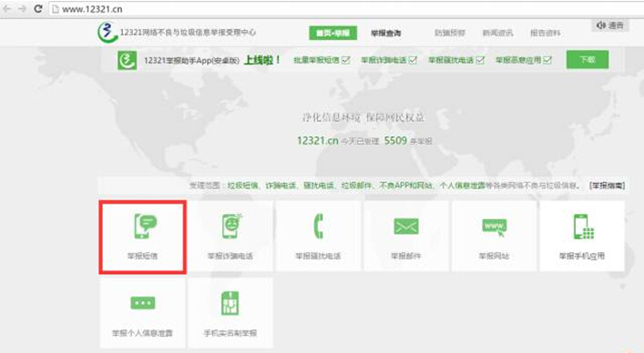Open the 举报骚扰电话 handset icon

coord(318,226)
